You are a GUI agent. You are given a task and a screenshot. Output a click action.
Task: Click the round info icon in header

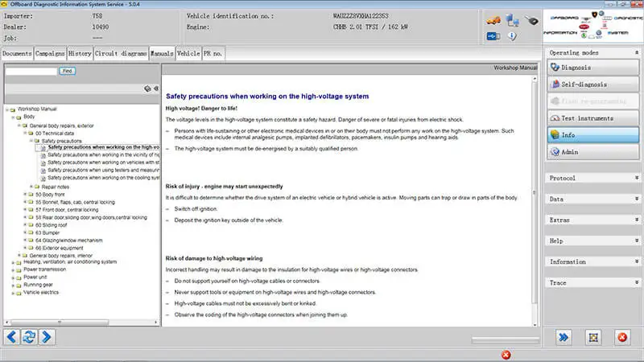512,36
